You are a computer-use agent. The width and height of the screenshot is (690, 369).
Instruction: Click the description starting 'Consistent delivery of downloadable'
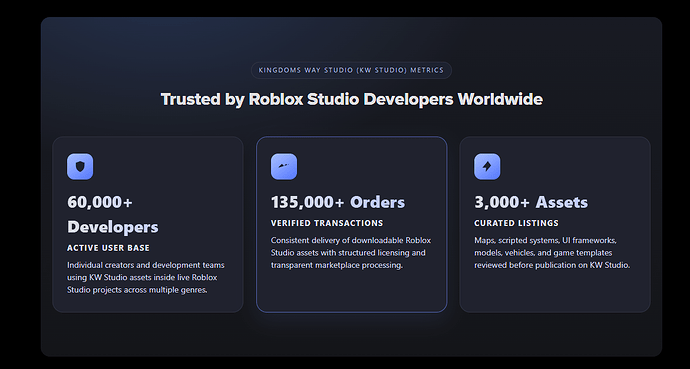tap(351, 253)
